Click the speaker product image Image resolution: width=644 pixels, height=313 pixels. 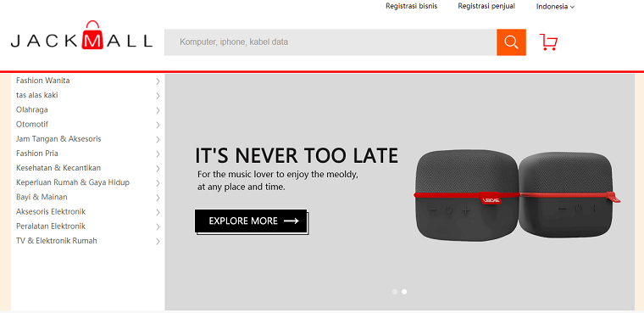[518, 195]
